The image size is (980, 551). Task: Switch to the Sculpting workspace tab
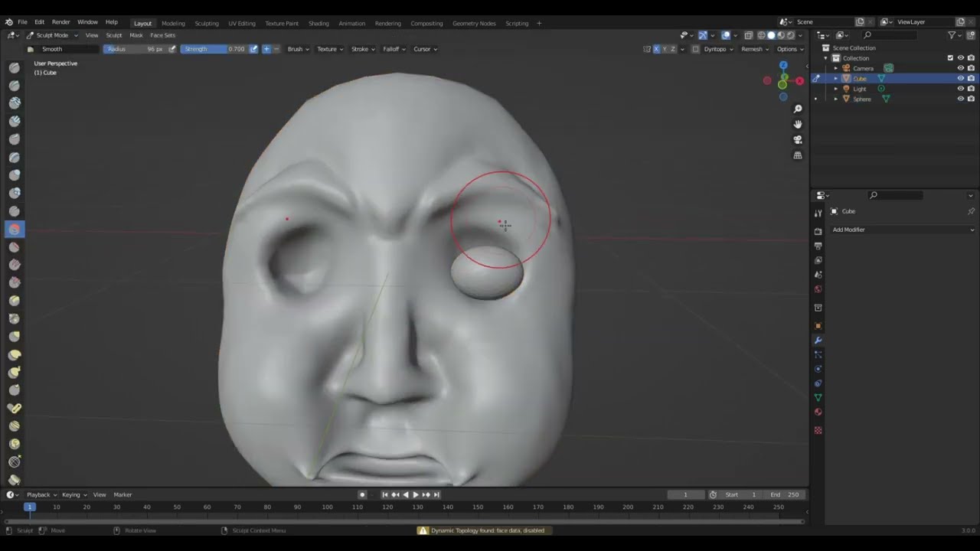(x=206, y=23)
